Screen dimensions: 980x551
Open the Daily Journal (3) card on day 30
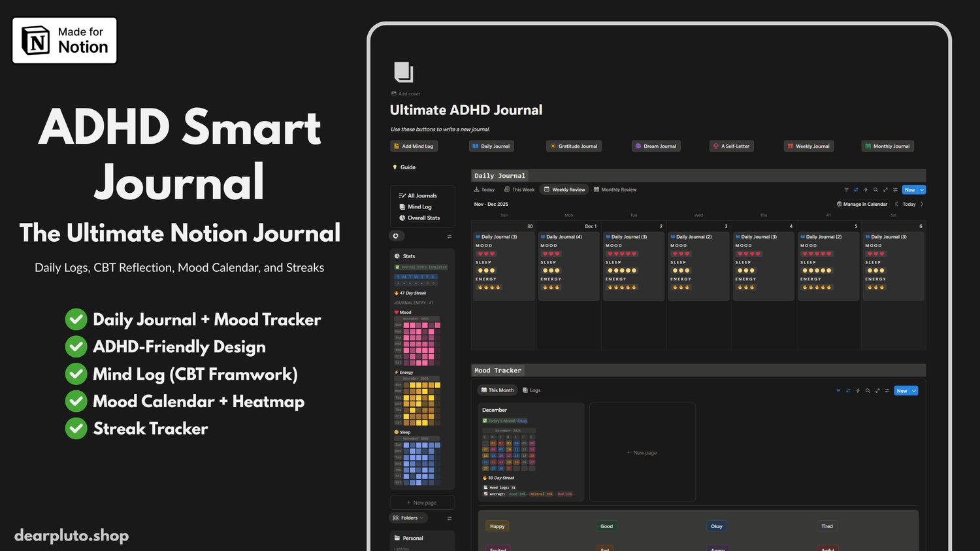504,266
